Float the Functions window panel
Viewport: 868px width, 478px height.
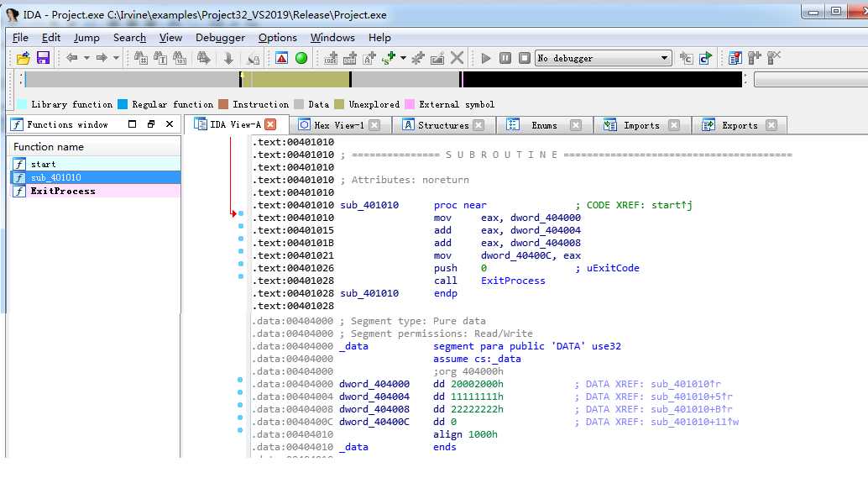click(150, 124)
